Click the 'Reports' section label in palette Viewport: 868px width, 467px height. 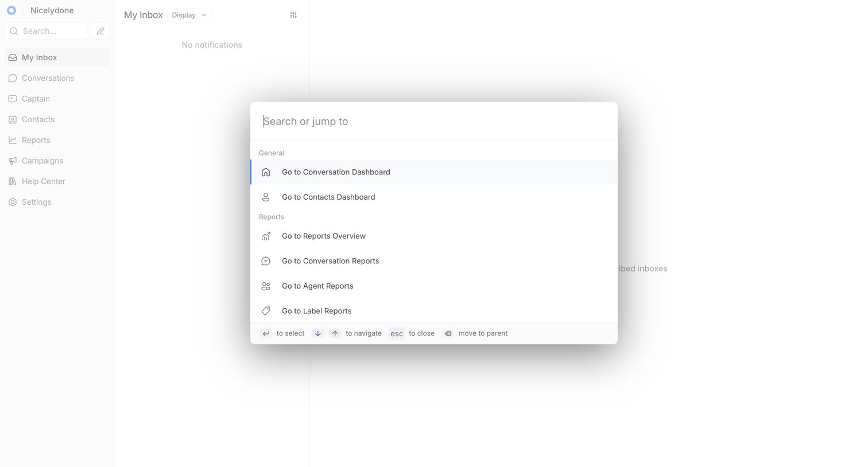coord(272,217)
